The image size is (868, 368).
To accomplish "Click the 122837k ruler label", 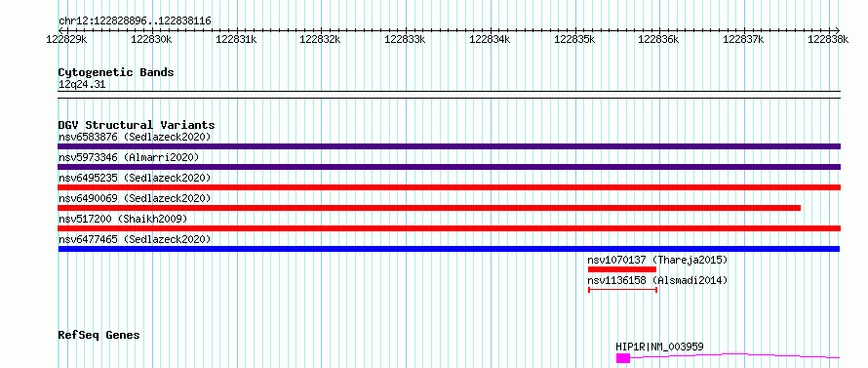I will point(743,39).
